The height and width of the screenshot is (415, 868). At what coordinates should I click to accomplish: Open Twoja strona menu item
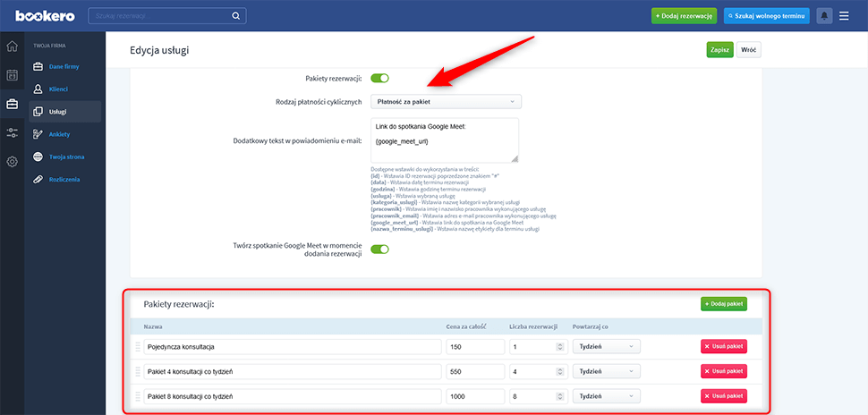pos(64,157)
